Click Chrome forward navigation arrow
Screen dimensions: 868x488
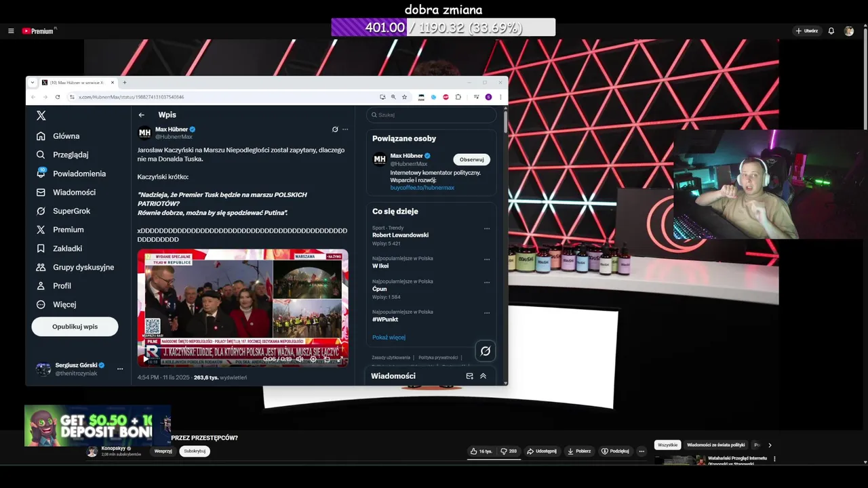[45, 97]
